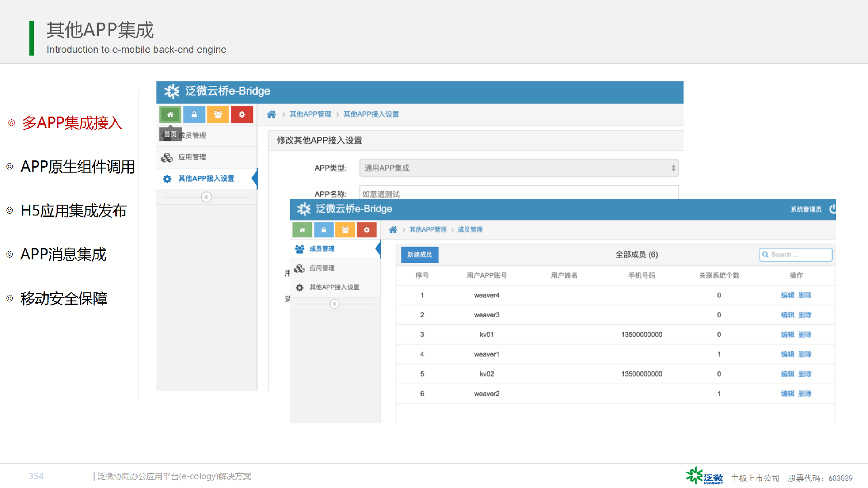This screenshot has height=488, width=868.
Task: Click 成员管理 item in back window sidebar
Action: coord(207,136)
